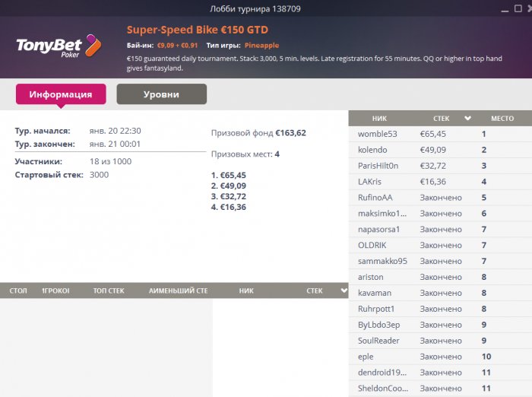This screenshot has width=532, height=397.
Task: Sort tables by СТОЛ column header
Action: tap(18, 291)
